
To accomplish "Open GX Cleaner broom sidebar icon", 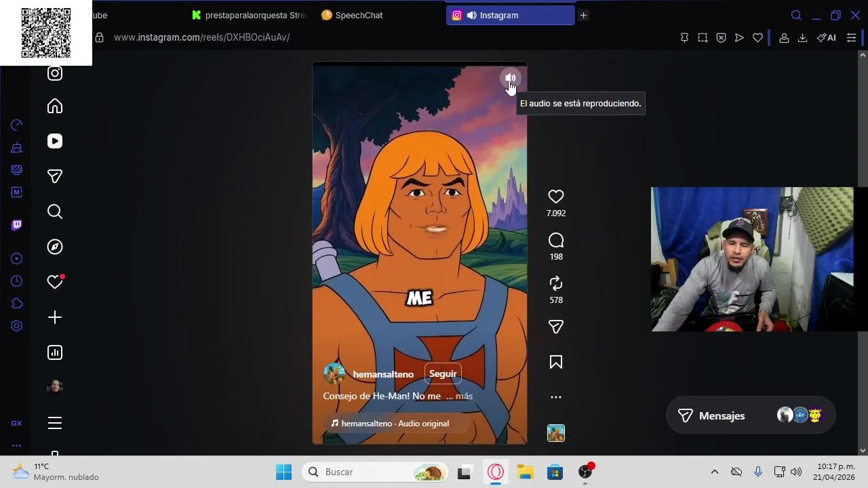I will click(x=17, y=147).
